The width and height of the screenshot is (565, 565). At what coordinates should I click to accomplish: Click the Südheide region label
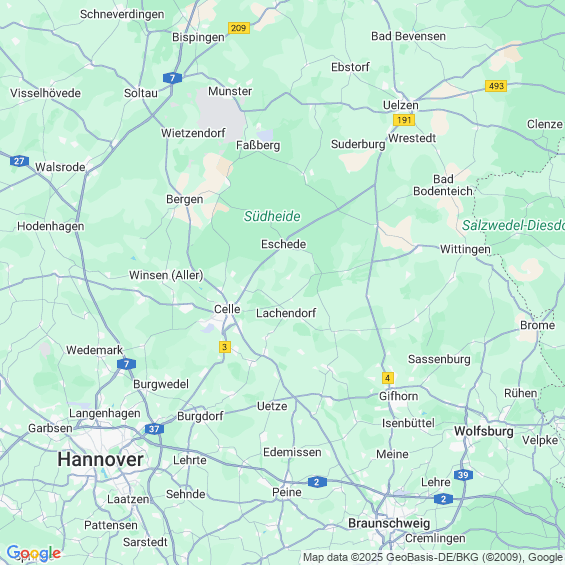click(272, 216)
